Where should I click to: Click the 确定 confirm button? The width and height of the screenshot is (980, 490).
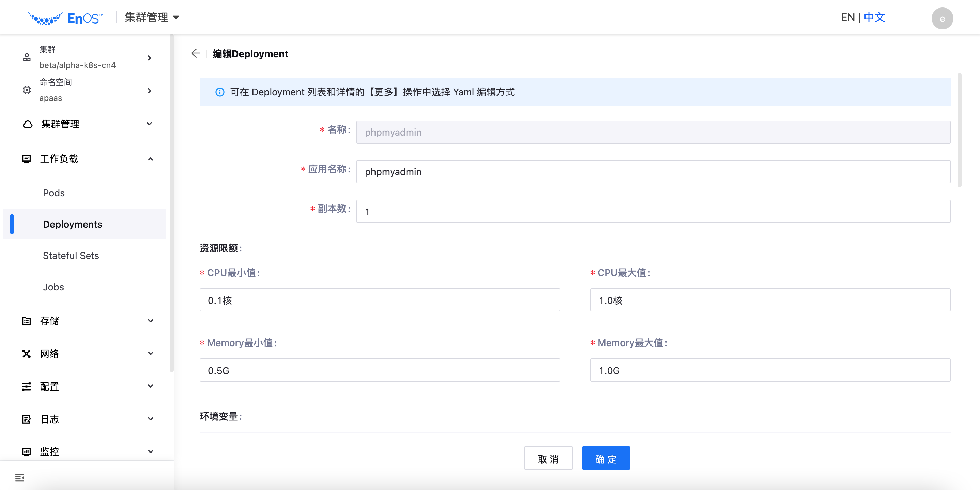pos(606,458)
